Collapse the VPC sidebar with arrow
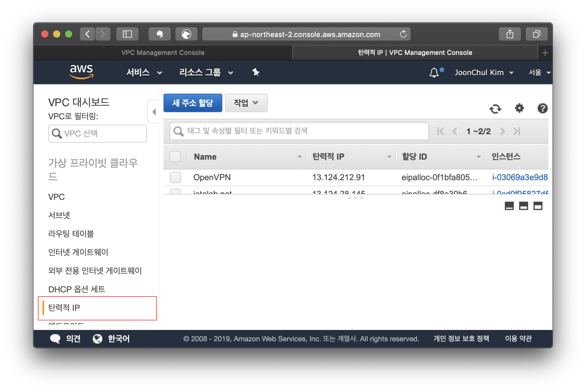 [x=154, y=112]
